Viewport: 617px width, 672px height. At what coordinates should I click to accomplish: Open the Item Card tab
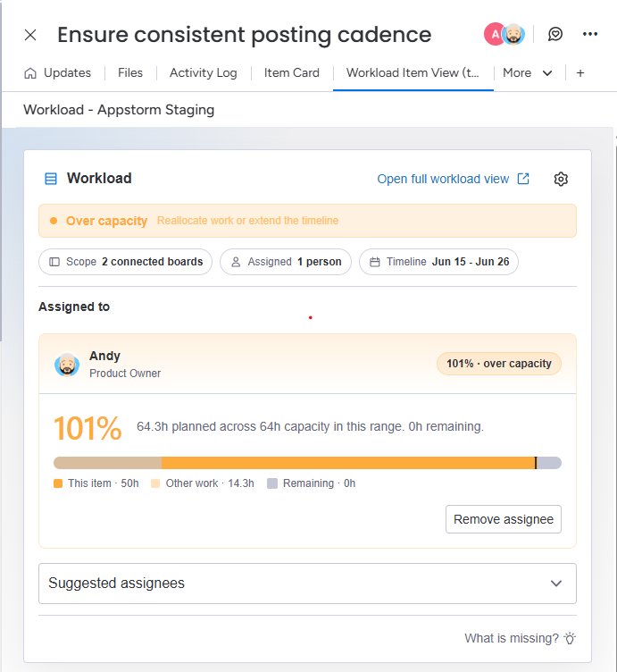(x=292, y=73)
